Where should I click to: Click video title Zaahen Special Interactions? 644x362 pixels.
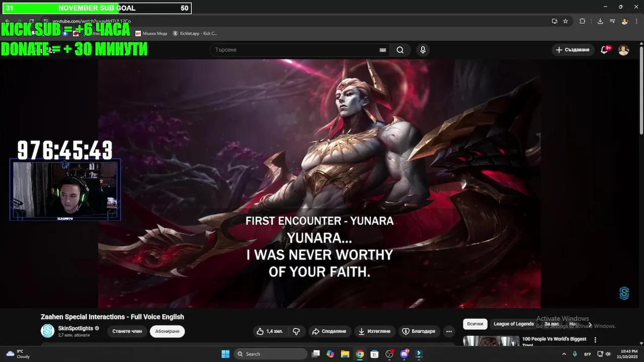pyautogui.click(x=112, y=317)
